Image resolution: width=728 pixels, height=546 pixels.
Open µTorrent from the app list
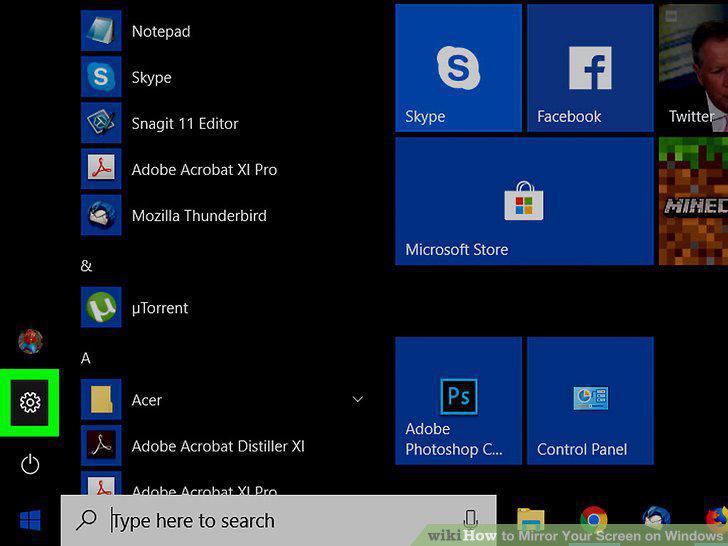[160, 307]
